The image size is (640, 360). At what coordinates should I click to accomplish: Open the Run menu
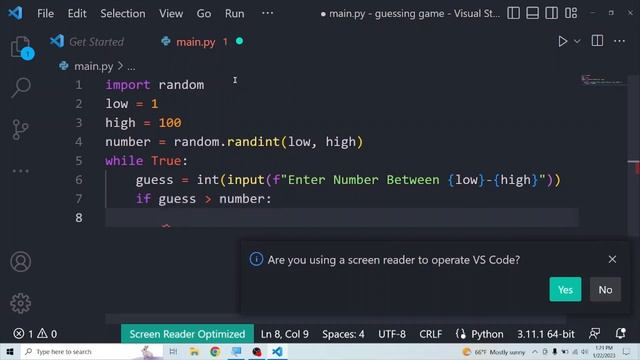234,13
